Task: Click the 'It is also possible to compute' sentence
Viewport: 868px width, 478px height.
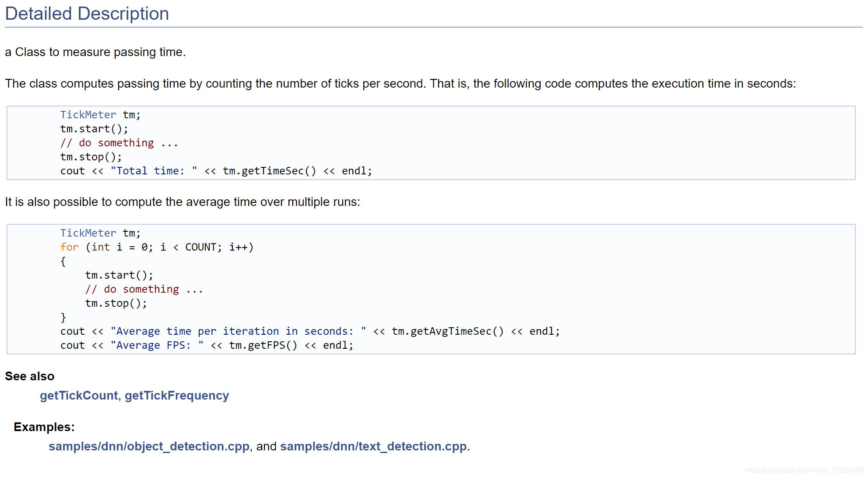Action: coord(183,202)
